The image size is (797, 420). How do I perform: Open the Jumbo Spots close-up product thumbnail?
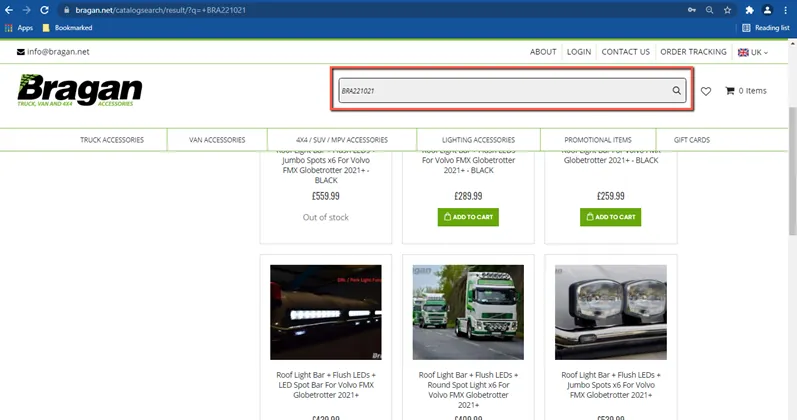point(610,312)
